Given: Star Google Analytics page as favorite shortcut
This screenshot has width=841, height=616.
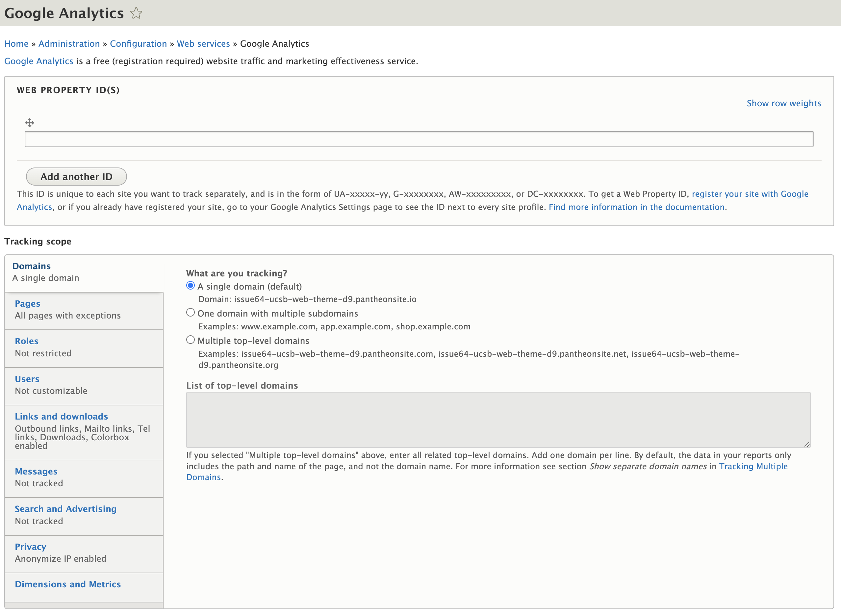Looking at the screenshot, I should click(136, 13).
